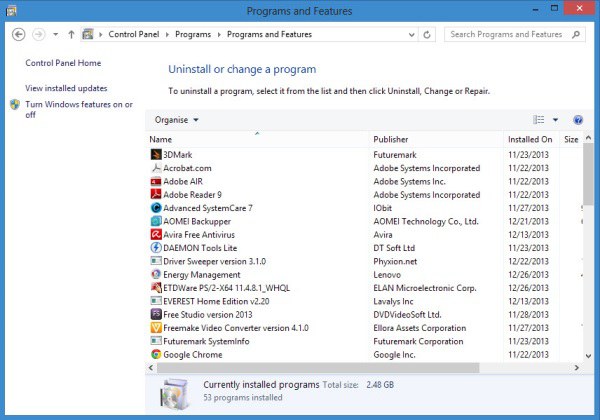Image resolution: width=600 pixels, height=420 pixels.
Task: Select publisher Phyxion.net cell
Action: point(395,261)
